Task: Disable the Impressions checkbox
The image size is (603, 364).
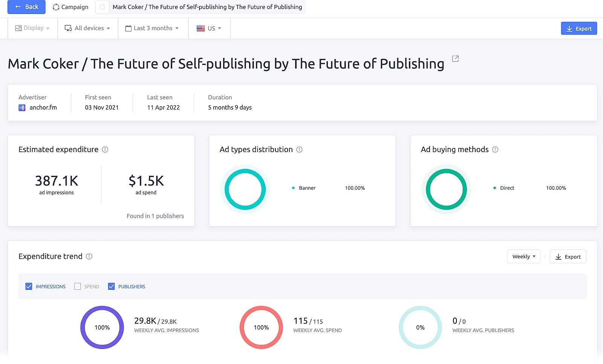Action: (29, 286)
